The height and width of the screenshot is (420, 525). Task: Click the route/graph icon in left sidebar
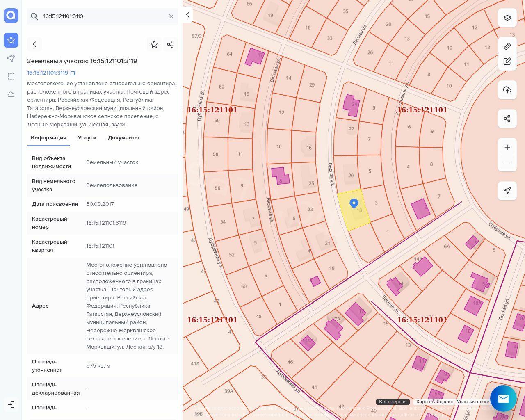click(x=11, y=58)
